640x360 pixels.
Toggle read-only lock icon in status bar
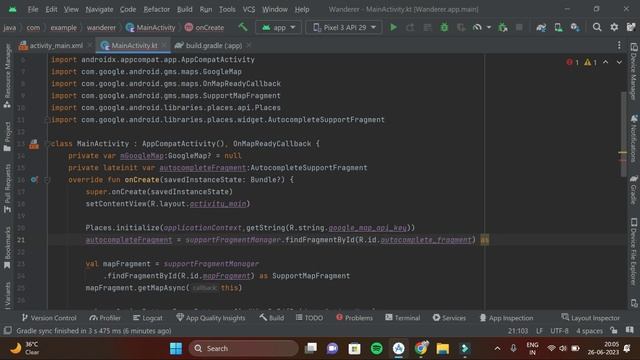click(x=613, y=330)
